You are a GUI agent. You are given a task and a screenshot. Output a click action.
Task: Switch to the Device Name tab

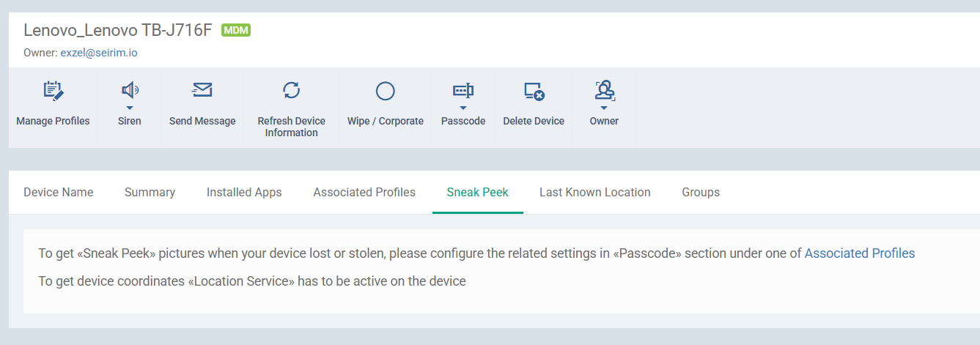[59, 192]
